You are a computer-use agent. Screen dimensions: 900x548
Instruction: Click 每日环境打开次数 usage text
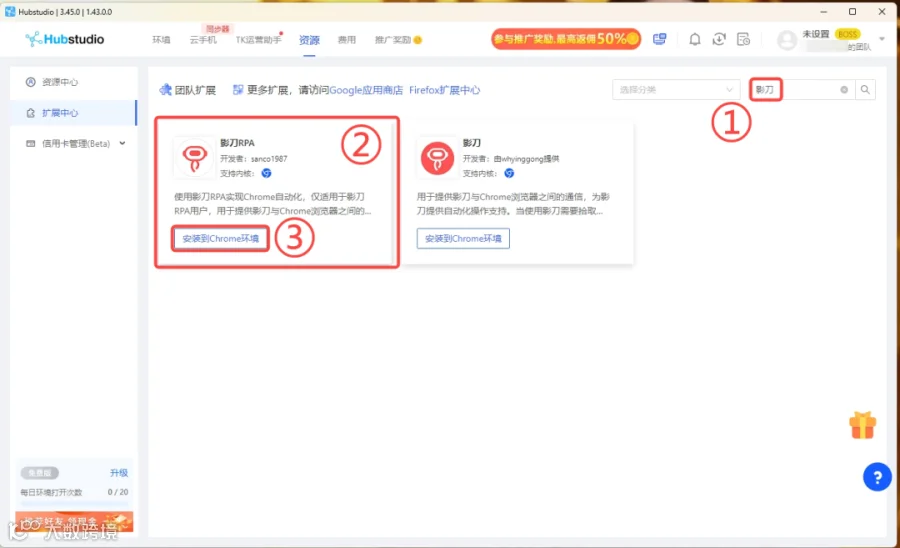tap(51, 492)
